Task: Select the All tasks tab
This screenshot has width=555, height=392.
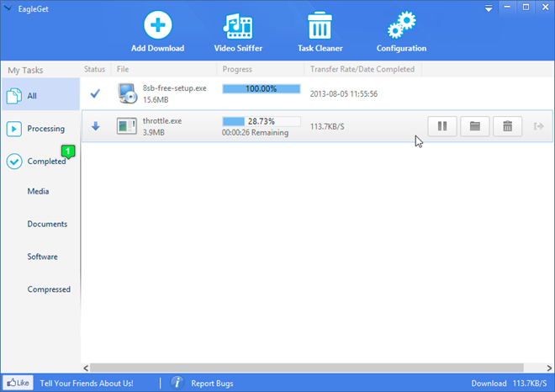Action: point(40,96)
